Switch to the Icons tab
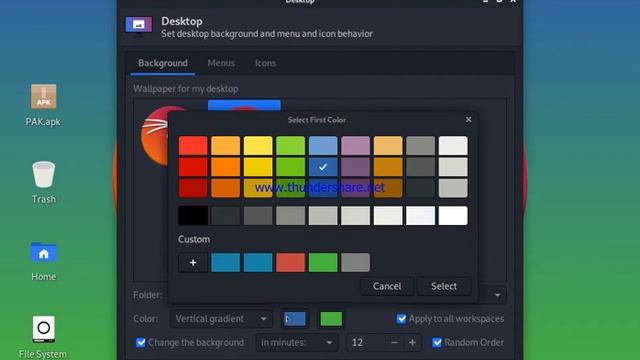Screen dimensions: 640x360 click(x=265, y=63)
